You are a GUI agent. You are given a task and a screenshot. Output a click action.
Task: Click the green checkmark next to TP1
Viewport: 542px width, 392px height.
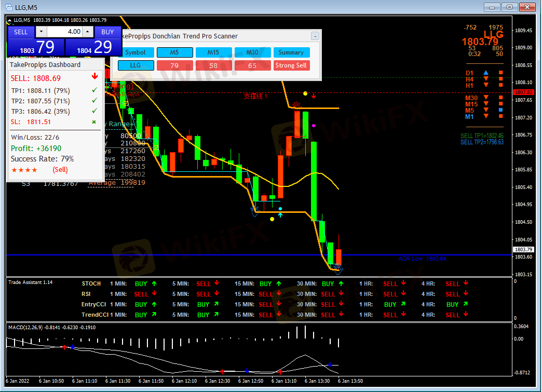coord(94,91)
